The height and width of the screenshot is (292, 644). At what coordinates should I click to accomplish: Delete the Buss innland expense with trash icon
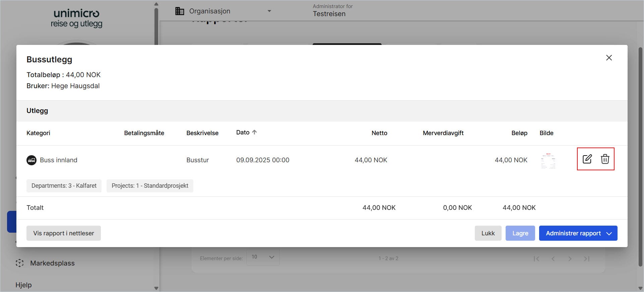(605, 159)
